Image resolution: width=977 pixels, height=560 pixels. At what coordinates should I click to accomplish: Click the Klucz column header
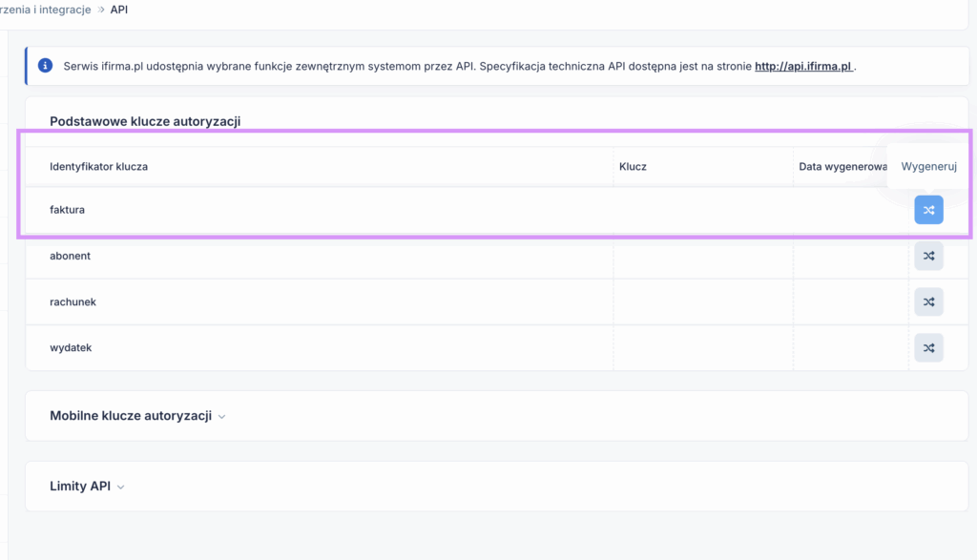coord(633,166)
